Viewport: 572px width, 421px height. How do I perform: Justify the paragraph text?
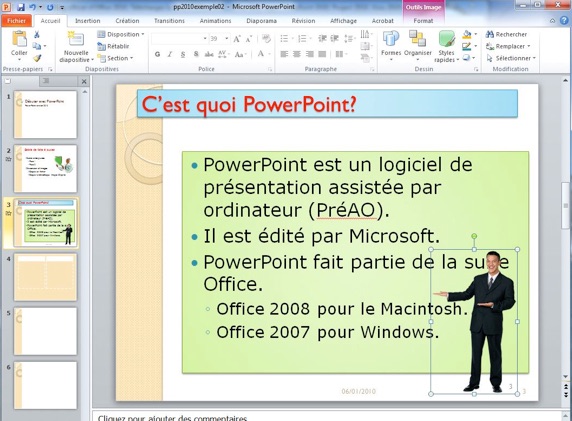coord(322,54)
